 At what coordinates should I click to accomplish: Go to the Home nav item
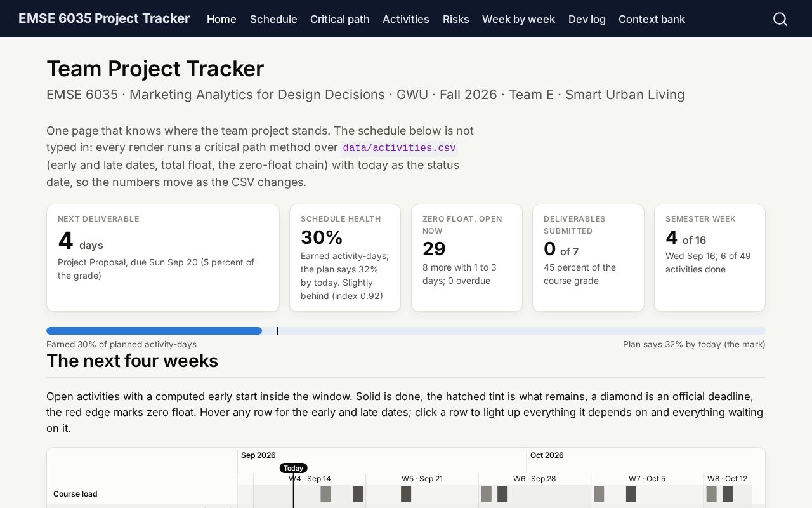[x=221, y=19]
